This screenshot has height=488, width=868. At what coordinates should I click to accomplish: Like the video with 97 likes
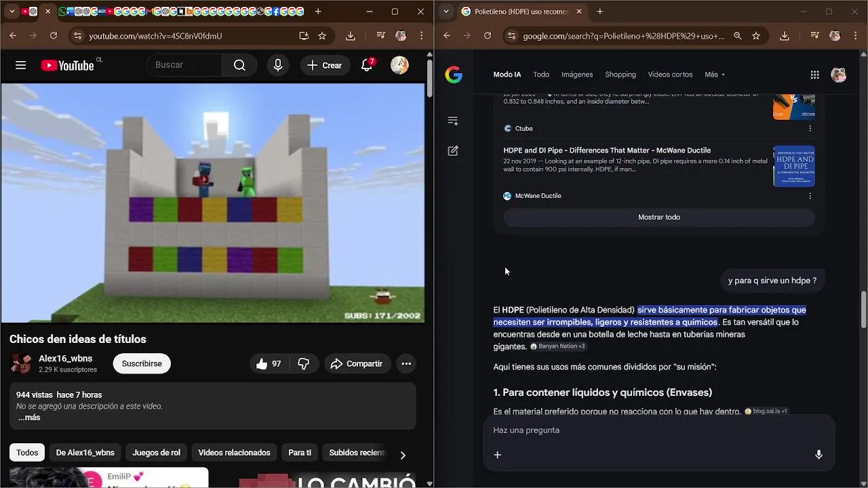(269, 364)
